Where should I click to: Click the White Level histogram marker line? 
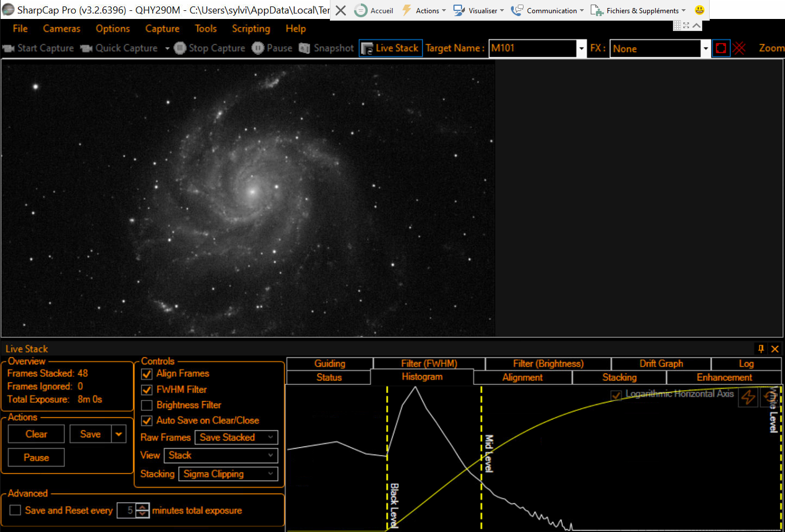(x=780, y=458)
